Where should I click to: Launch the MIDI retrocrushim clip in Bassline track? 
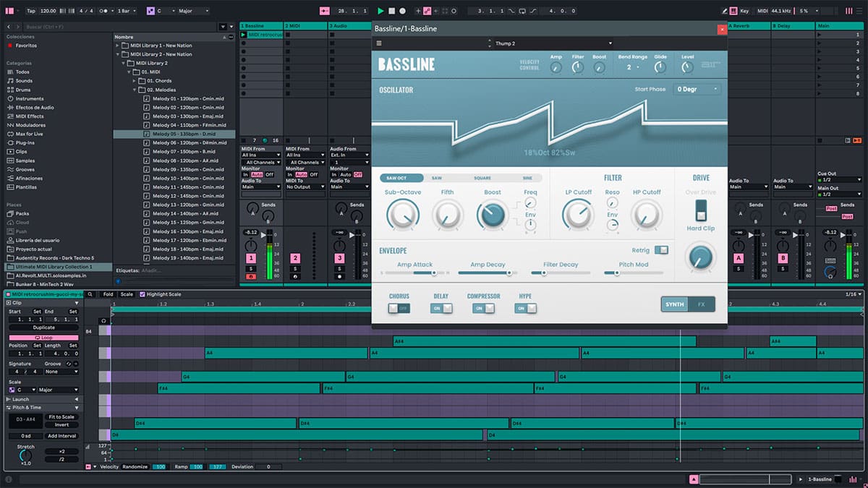pos(244,35)
